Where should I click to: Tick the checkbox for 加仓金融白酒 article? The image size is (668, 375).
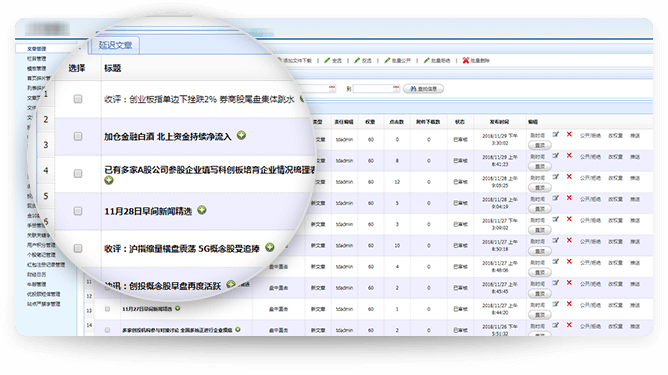[78, 136]
